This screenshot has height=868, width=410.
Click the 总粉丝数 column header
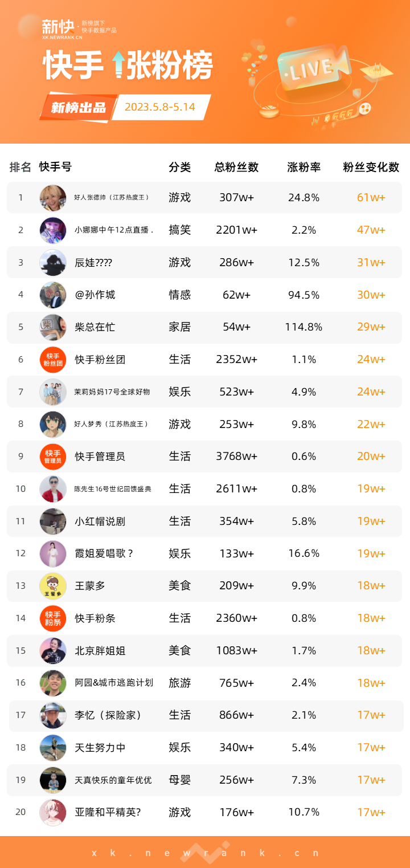pos(236,167)
